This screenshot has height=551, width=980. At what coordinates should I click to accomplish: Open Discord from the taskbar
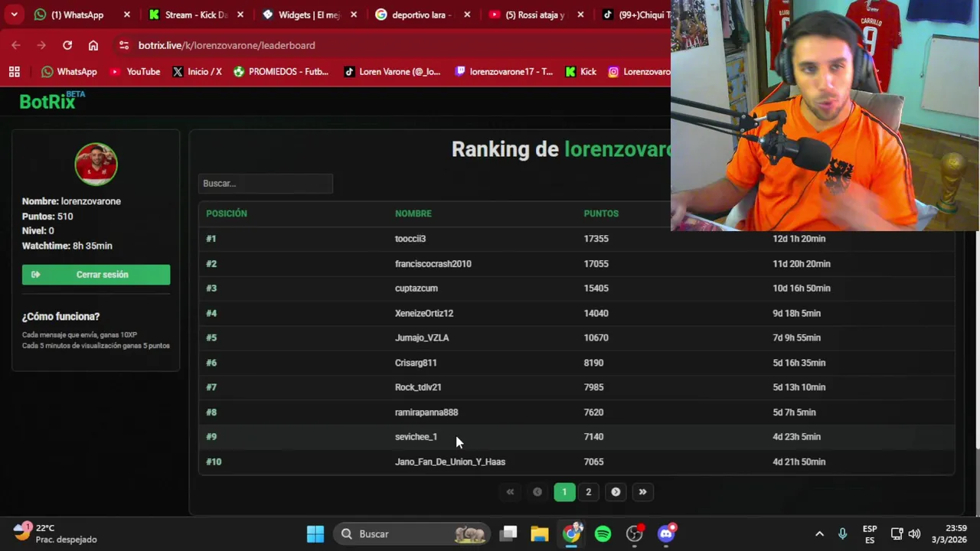coord(667,533)
